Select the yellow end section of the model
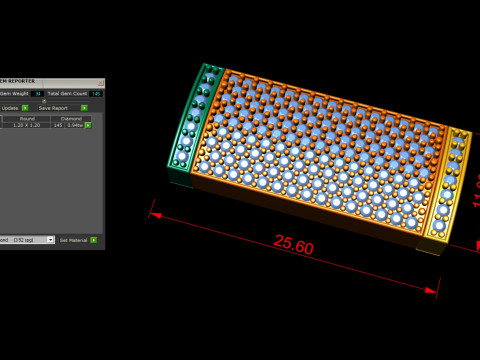Viewport: 480px width, 360px height. tap(445, 190)
